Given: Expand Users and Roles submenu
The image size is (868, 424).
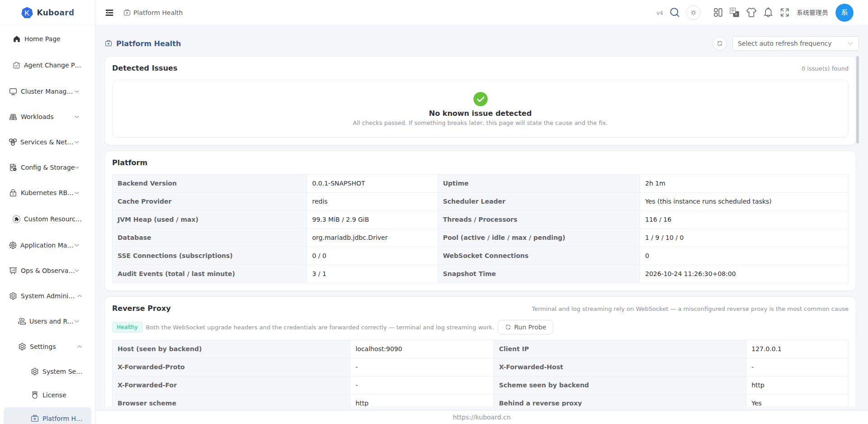Looking at the screenshot, I should [47, 321].
